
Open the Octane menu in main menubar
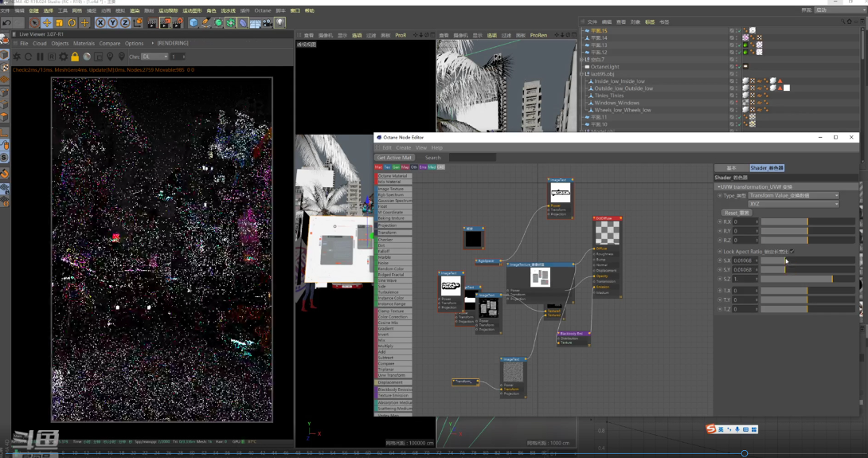263,10
